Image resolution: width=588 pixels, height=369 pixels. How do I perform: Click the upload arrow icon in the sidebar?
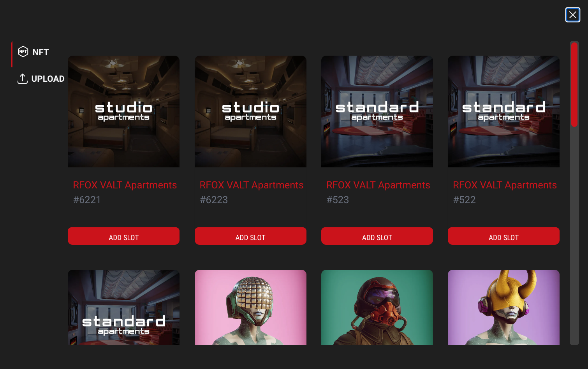[23, 79]
